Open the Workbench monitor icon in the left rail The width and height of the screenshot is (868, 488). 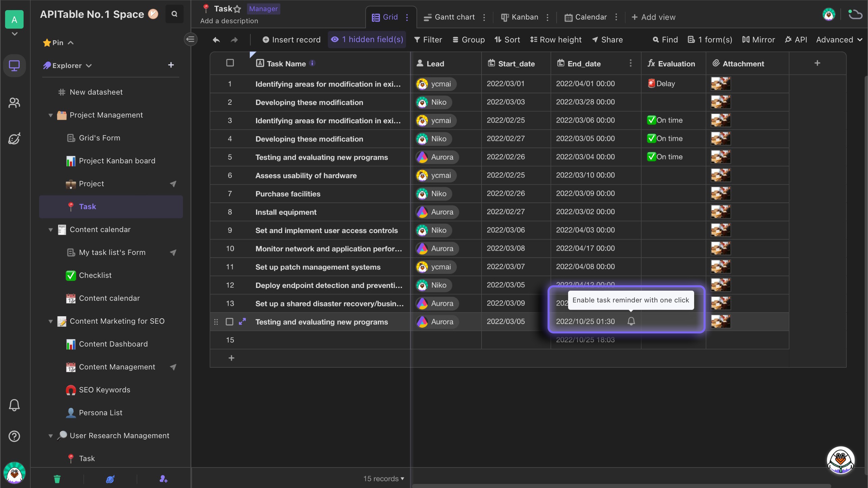click(14, 65)
